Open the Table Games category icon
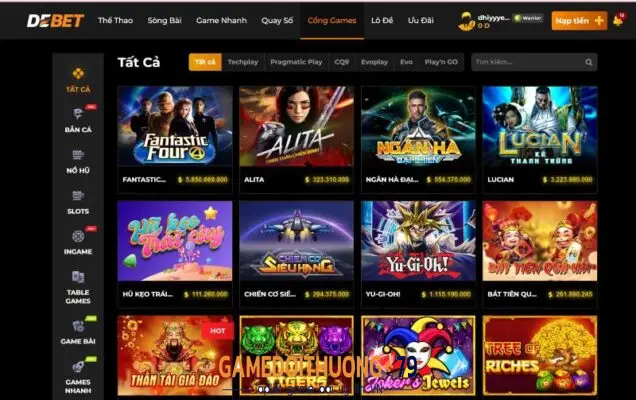The height and width of the screenshot is (400, 636). coord(78,277)
